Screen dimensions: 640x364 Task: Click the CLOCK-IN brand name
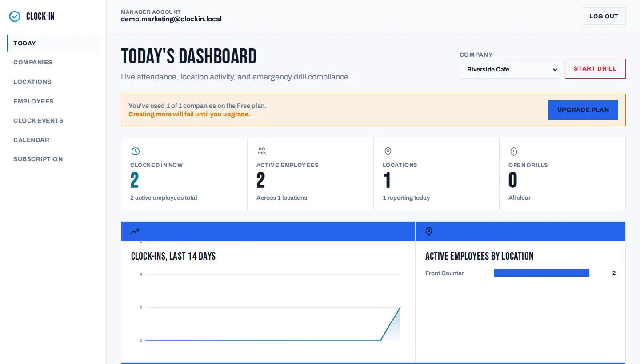tap(40, 16)
